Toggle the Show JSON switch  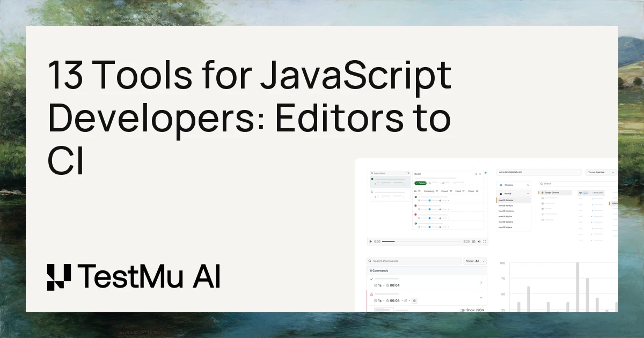462,310
